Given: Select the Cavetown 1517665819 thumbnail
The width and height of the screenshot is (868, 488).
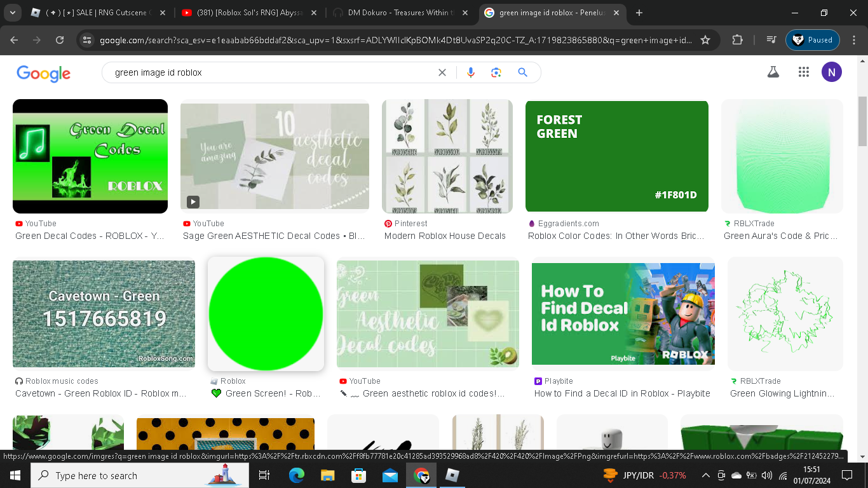Looking at the screenshot, I should (104, 314).
